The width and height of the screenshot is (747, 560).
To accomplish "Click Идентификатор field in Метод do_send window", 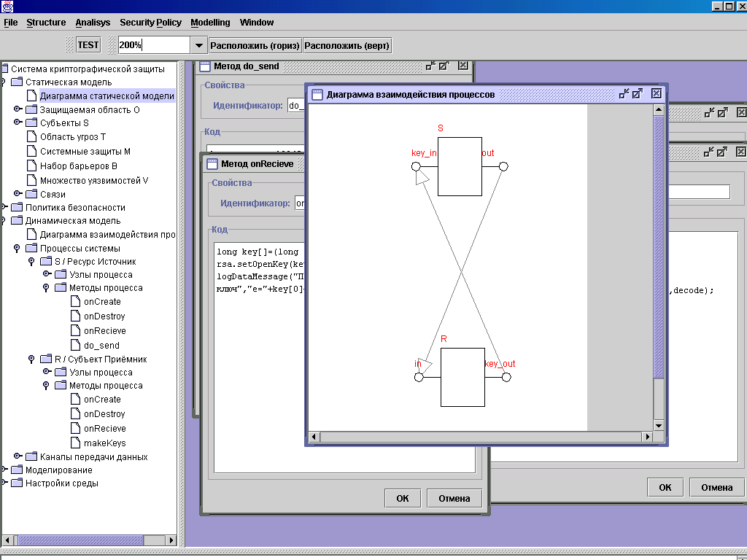I will coord(296,105).
